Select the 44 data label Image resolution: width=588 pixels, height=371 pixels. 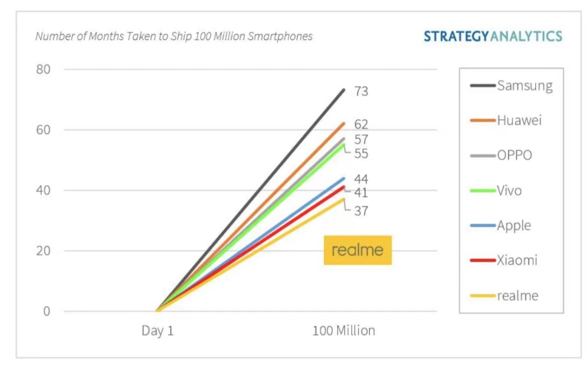tap(360, 179)
